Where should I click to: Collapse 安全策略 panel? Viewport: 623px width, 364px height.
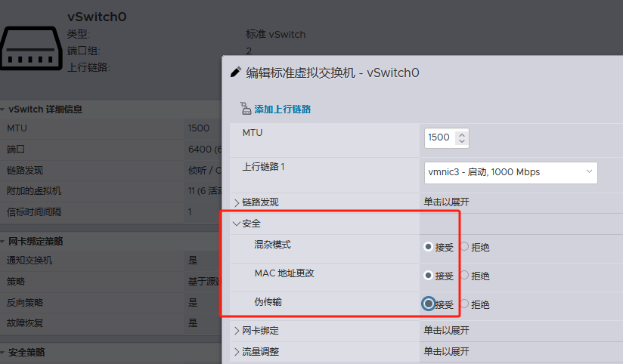tap(2, 353)
